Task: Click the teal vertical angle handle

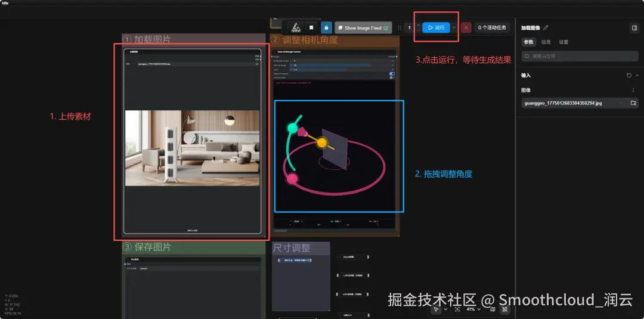Action: click(x=292, y=128)
